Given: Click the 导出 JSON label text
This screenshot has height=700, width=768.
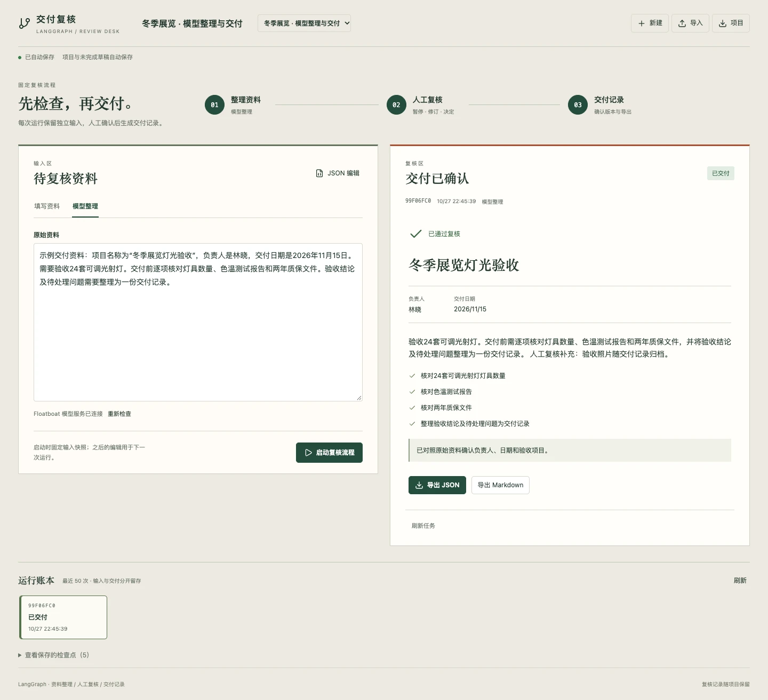Looking at the screenshot, I should pyautogui.click(x=443, y=485).
